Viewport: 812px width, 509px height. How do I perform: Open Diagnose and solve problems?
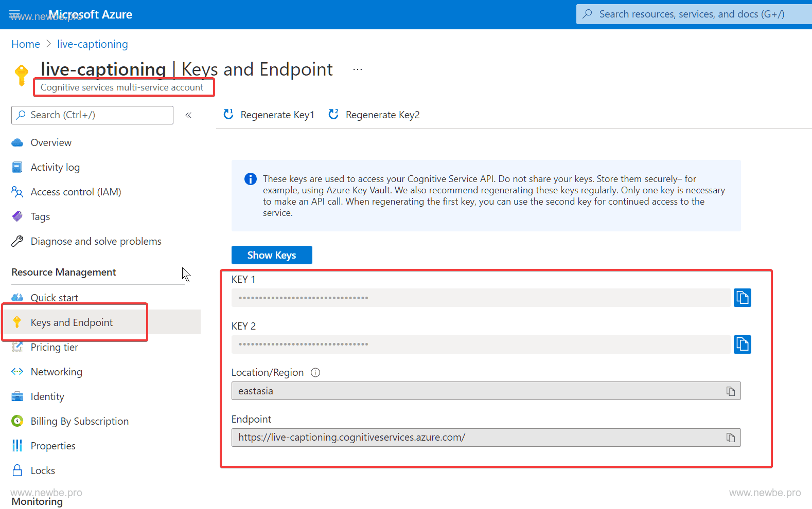(x=96, y=241)
